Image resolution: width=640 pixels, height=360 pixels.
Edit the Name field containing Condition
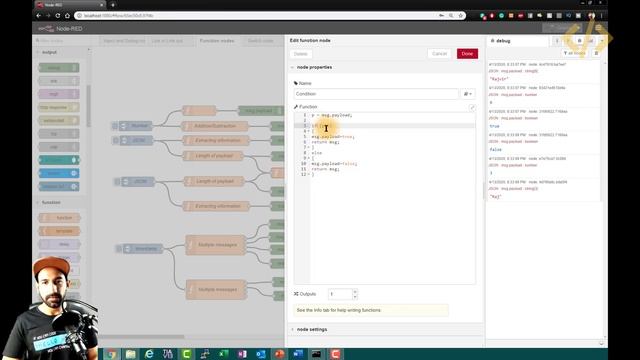(376, 94)
